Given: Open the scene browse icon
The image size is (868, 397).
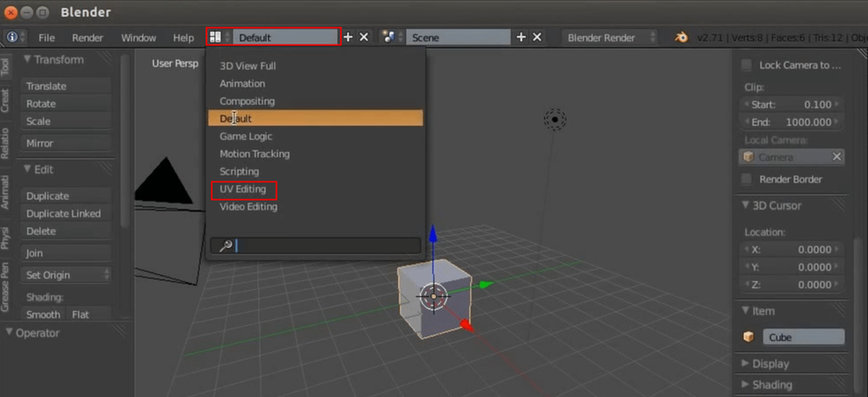Looking at the screenshot, I should [393, 37].
